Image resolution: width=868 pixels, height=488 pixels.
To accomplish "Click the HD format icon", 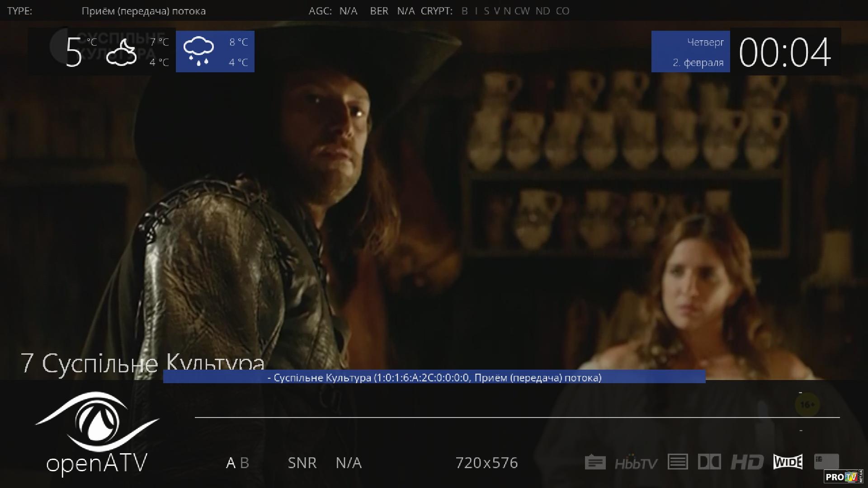I will (x=747, y=462).
